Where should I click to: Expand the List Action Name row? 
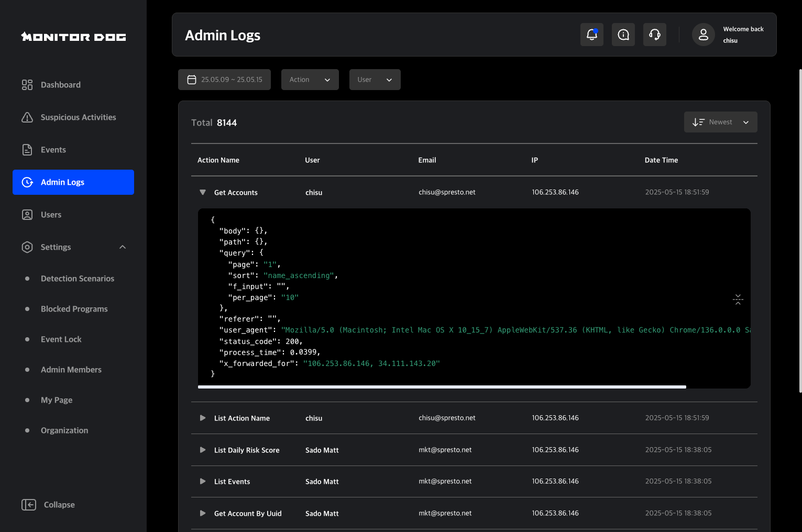[203, 418]
